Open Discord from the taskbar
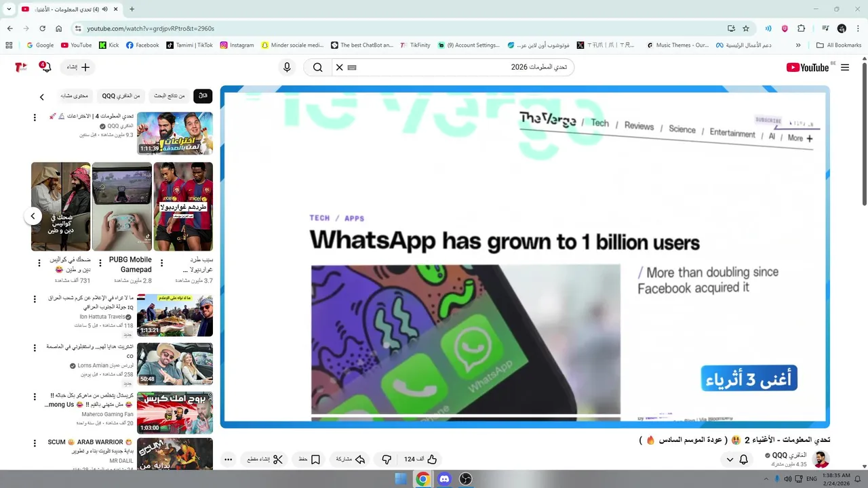The height and width of the screenshot is (488, 868). (x=444, y=479)
